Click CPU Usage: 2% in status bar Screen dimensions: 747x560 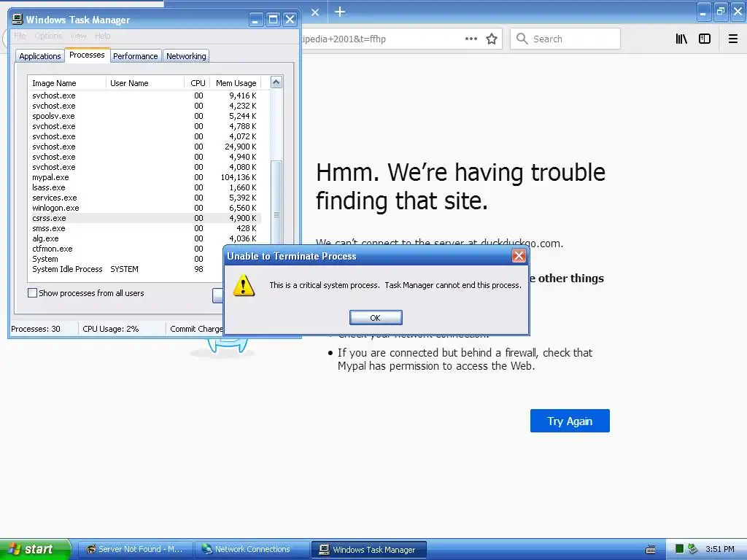pyautogui.click(x=111, y=329)
